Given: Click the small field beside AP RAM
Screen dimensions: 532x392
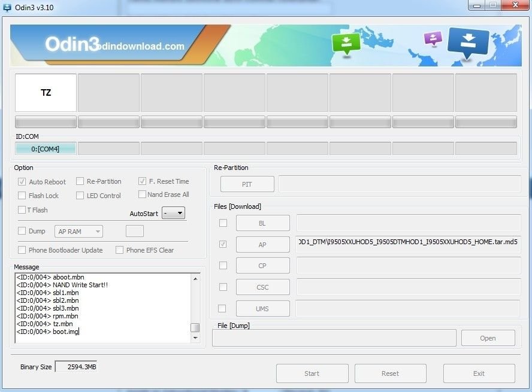Looking at the screenshot, I should 135,231.
